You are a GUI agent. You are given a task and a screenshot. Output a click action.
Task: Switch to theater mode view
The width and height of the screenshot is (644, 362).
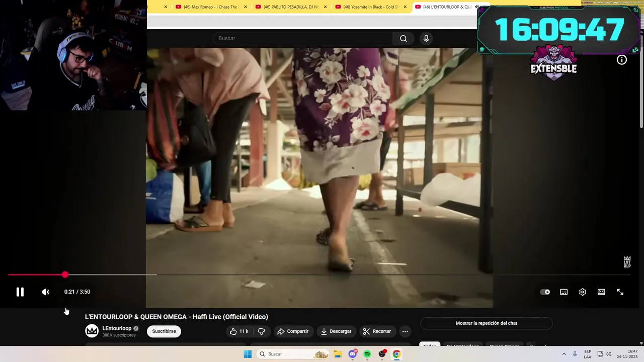pyautogui.click(x=601, y=292)
